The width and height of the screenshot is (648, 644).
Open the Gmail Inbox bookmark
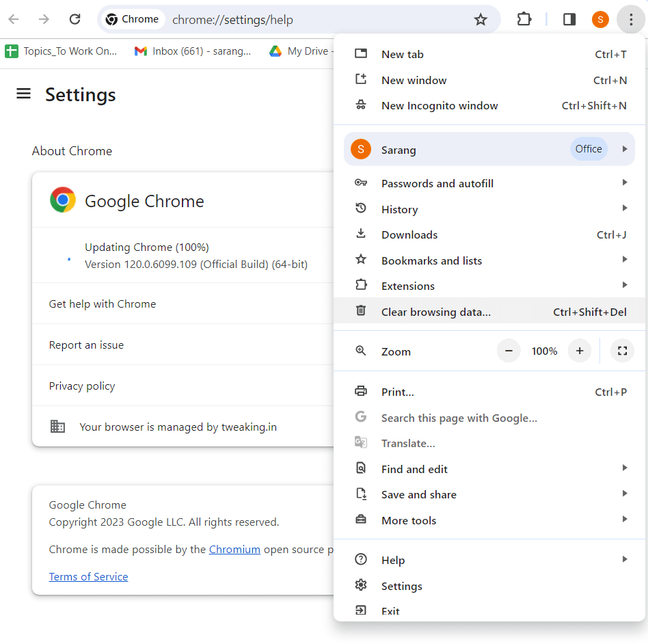pos(193,51)
